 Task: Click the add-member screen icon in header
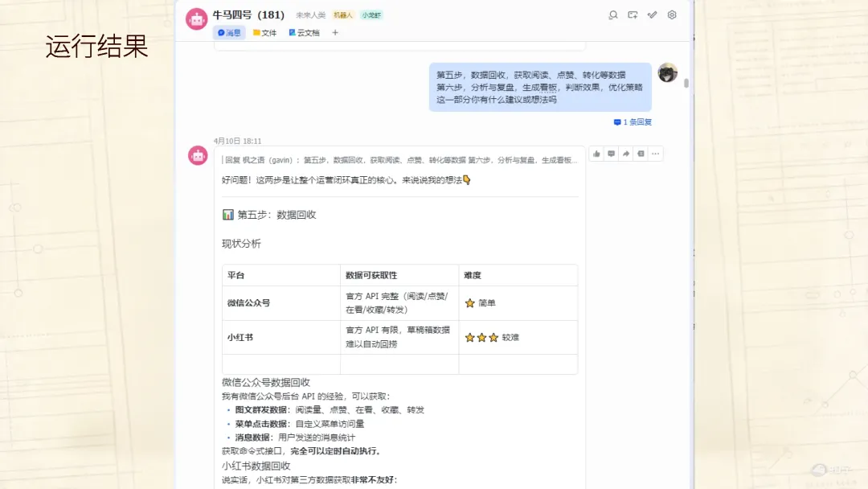point(633,15)
